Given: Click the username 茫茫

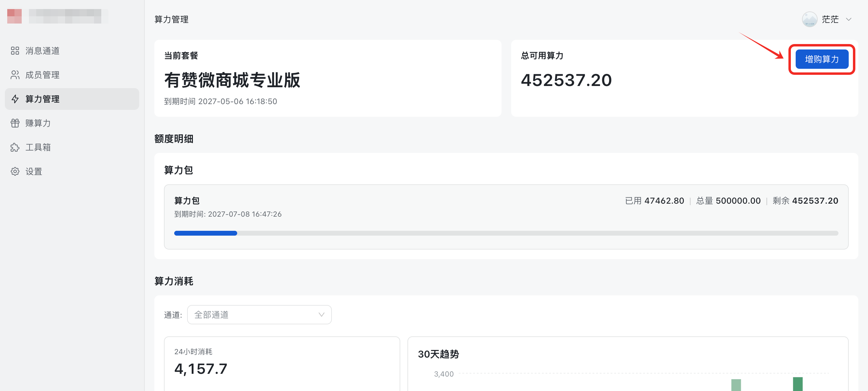Looking at the screenshot, I should tap(830, 19).
